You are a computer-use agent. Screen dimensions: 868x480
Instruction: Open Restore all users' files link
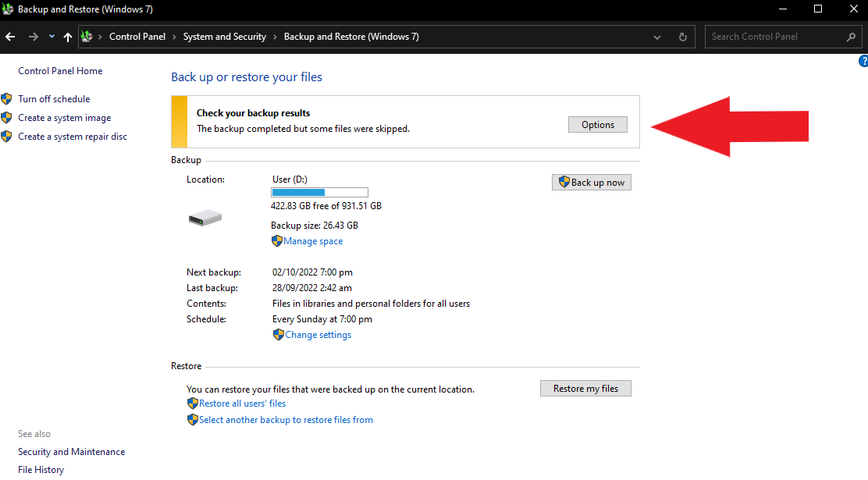tap(243, 404)
